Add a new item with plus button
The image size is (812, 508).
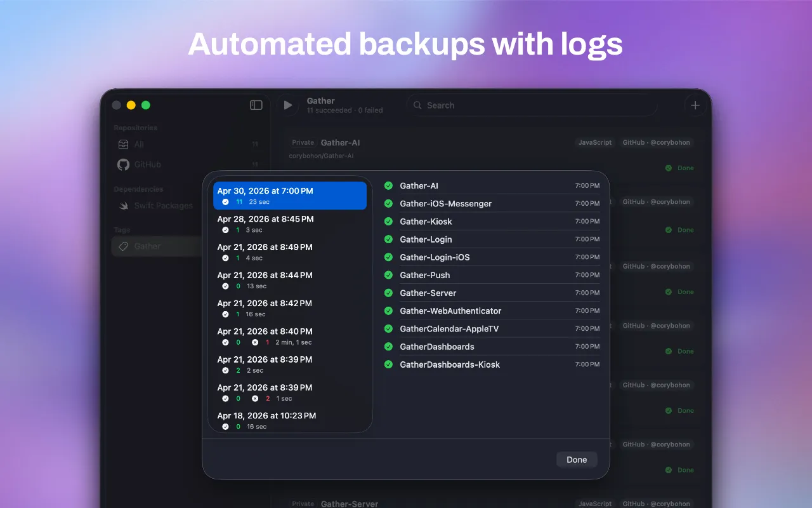(x=695, y=105)
